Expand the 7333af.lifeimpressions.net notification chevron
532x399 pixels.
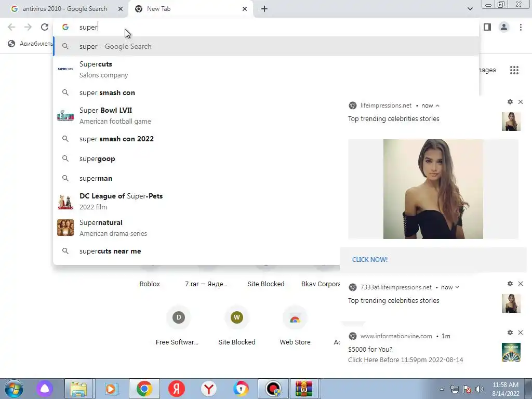click(457, 287)
